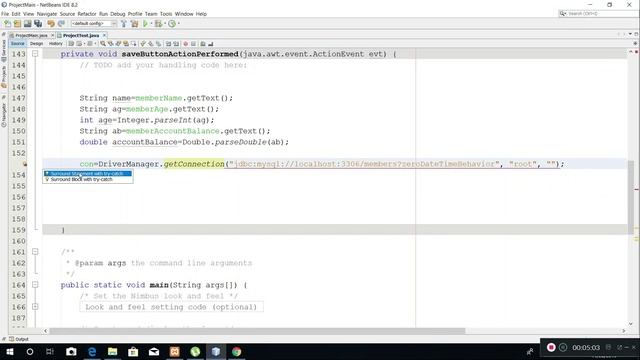Image resolution: width=640 pixels, height=360 pixels.
Task: Open the Navigate menu
Action: coord(47,14)
